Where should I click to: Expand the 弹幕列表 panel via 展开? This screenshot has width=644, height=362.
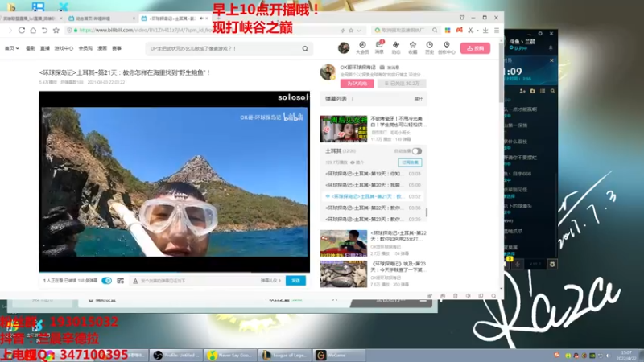[419, 99]
